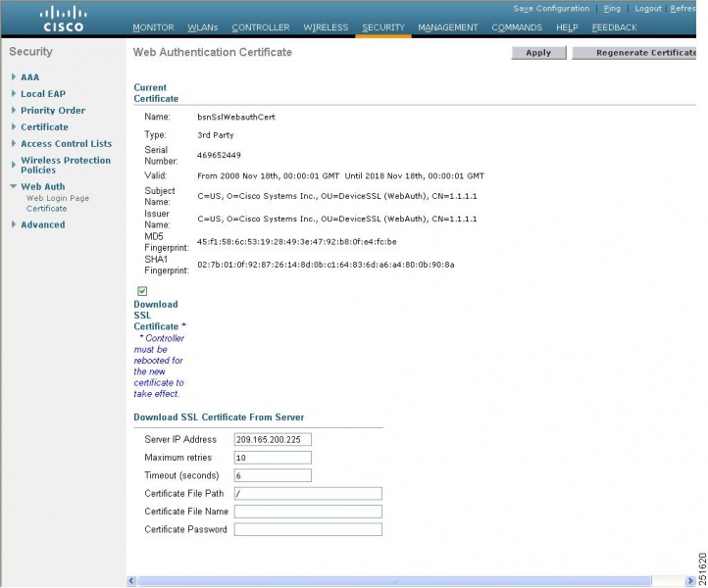Go to the MANAGEMENT tab
Image resolution: width=708 pixels, height=588 pixels.
pos(447,27)
